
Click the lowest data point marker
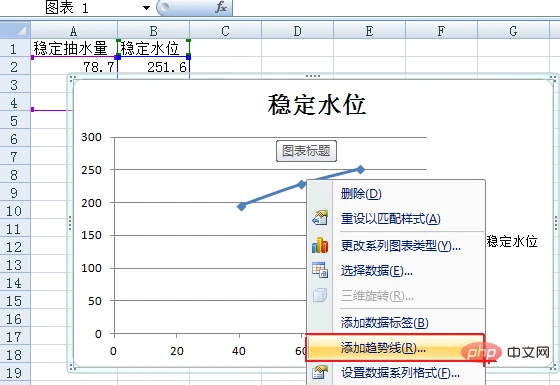(x=241, y=206)
